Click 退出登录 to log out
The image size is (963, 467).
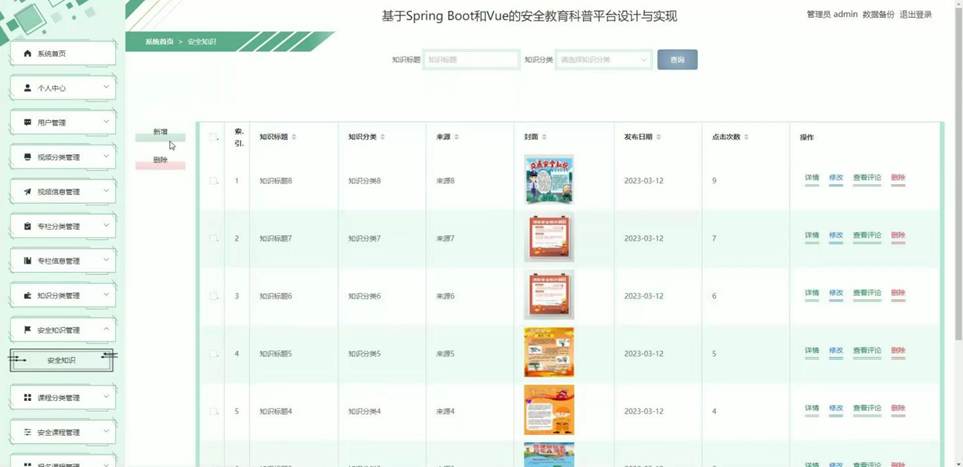(915, 15)
